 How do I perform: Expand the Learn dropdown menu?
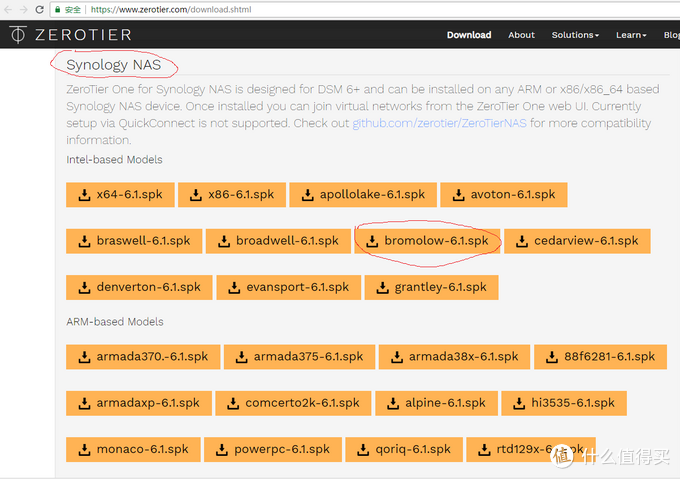[631, 35]
